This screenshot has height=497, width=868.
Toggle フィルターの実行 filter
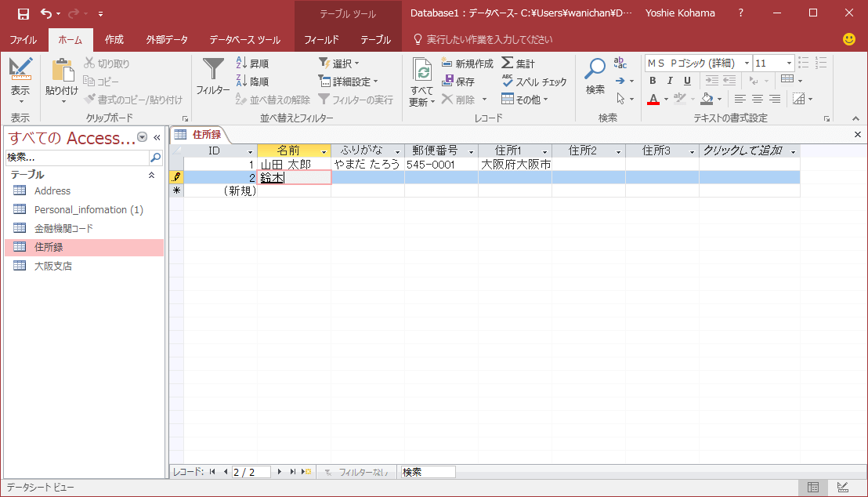356,100
